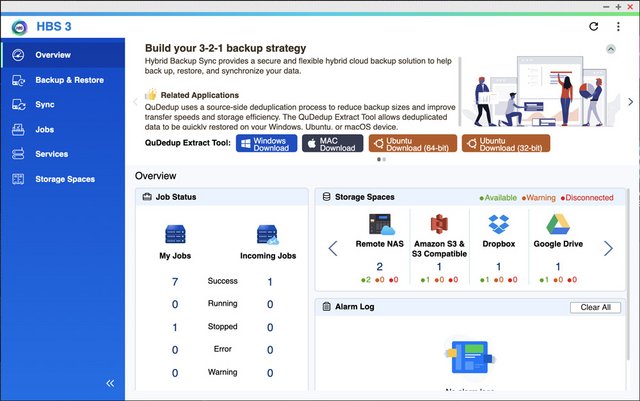Download QuDedup tool for Windows

pyautogui.click(x=267, y=144)
